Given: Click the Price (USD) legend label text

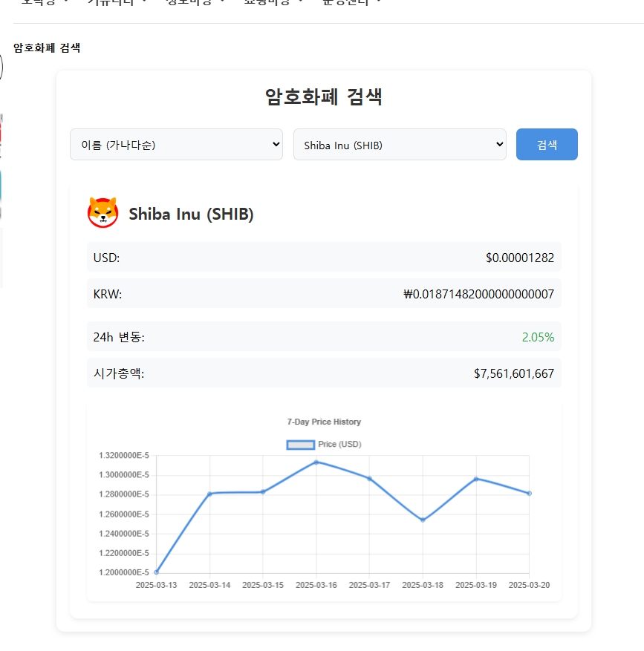Looking at the screenshot, I should pyautogui.click(x=339, y=445).
